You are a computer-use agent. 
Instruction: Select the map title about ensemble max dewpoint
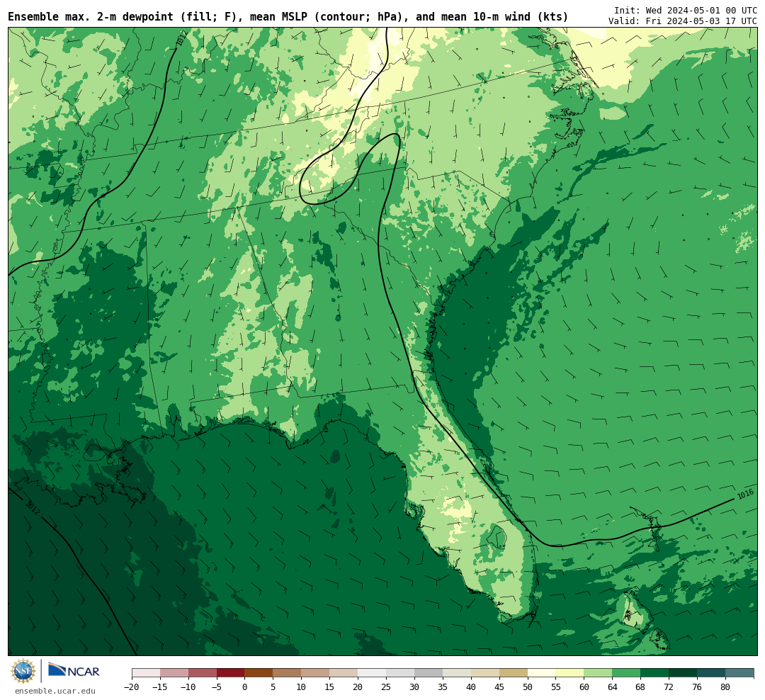coord(288,17)
